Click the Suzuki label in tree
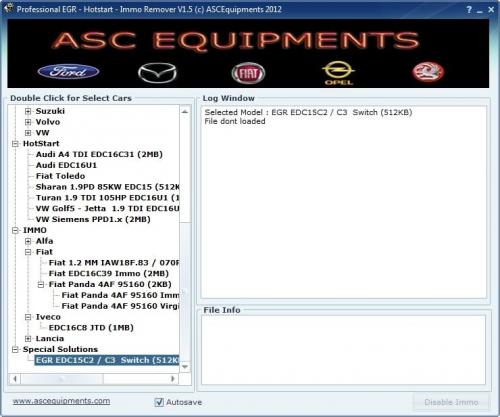This screenshot has height=417, width=500. click(x=50, y=111)
